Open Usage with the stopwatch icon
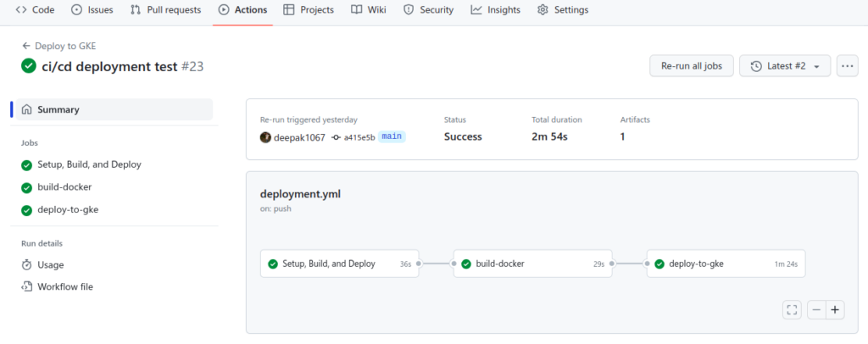Screen dimensions: 868x344 click(x=50, y=264)
